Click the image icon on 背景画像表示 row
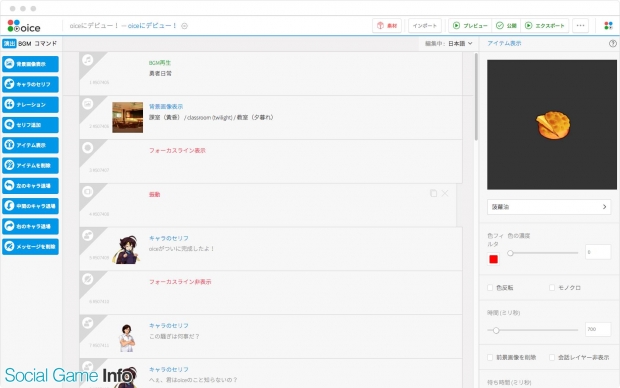The width and height of the screenshot is (620, 388). click(87, 104)
